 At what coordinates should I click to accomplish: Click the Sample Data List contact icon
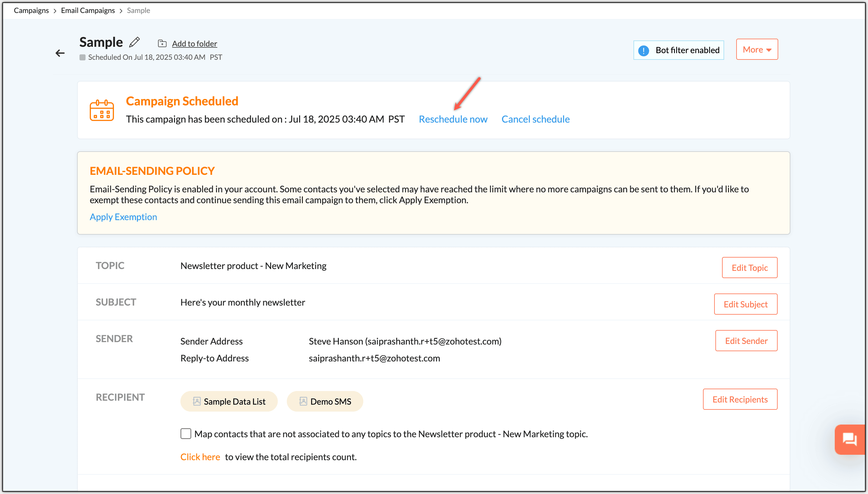pyautogui.click(x=197, y=401)
